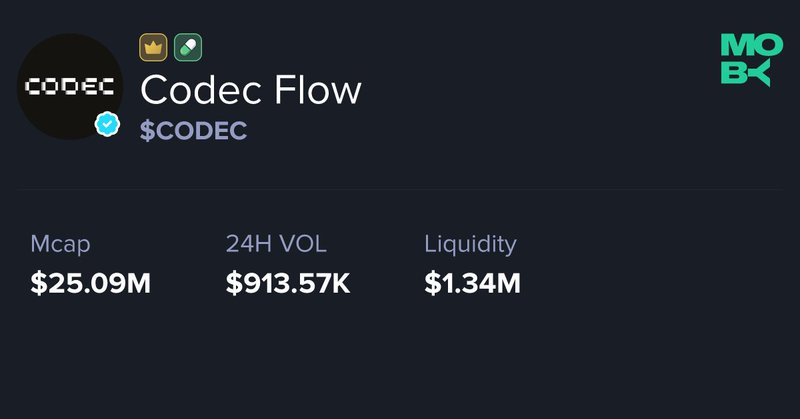Click the dollar sign in the $CODEC ticker
The height and width of the screenshot is (419, 800).
tap(147, 131)
